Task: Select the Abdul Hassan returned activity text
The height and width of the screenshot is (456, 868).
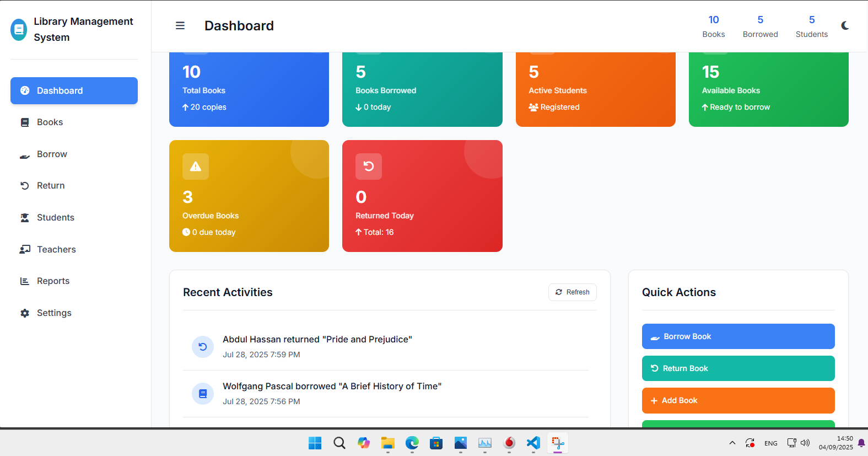Action: tap(317, 340)
